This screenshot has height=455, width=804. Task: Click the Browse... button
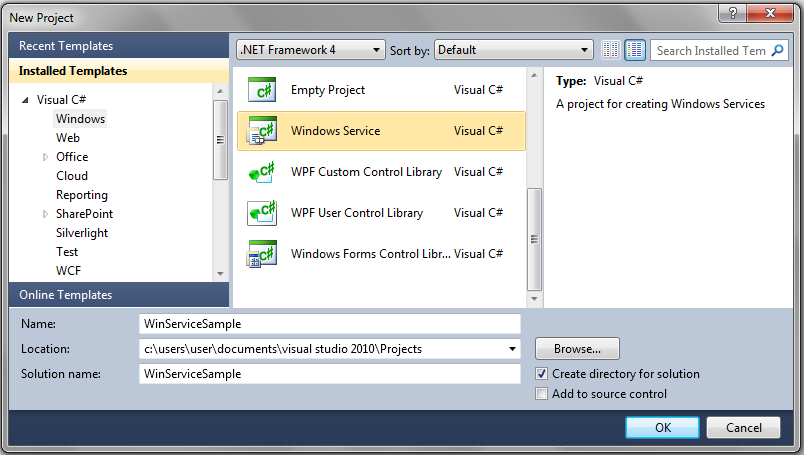click(x=577, y=349)
